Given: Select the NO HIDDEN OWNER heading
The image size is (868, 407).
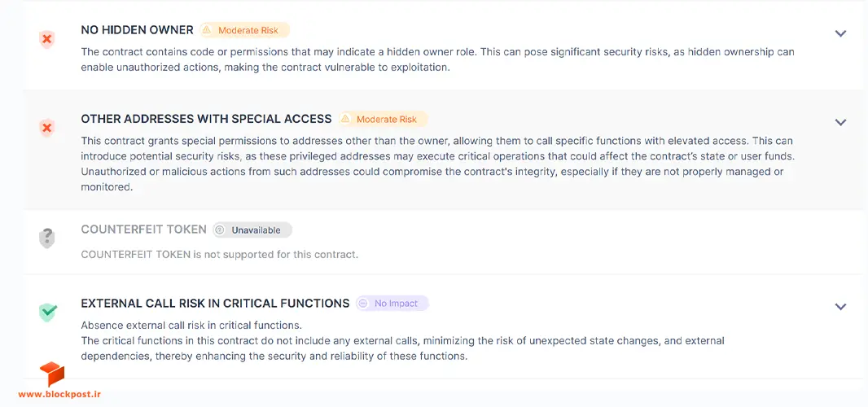Looking at the screenshot, I should point(138,30).
